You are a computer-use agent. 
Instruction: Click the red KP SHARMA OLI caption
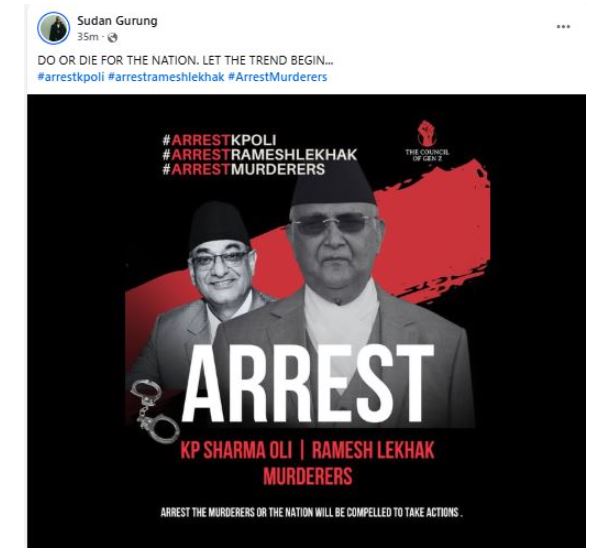(236, 450)
